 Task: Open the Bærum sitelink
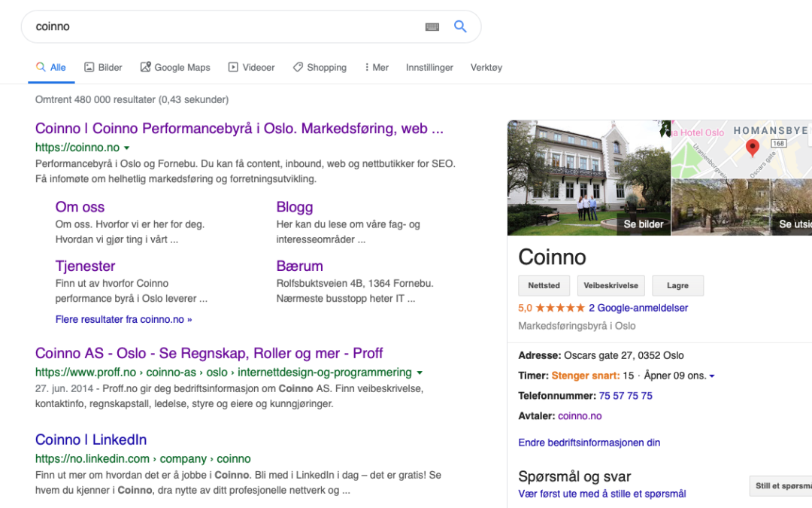pos(300,266)
